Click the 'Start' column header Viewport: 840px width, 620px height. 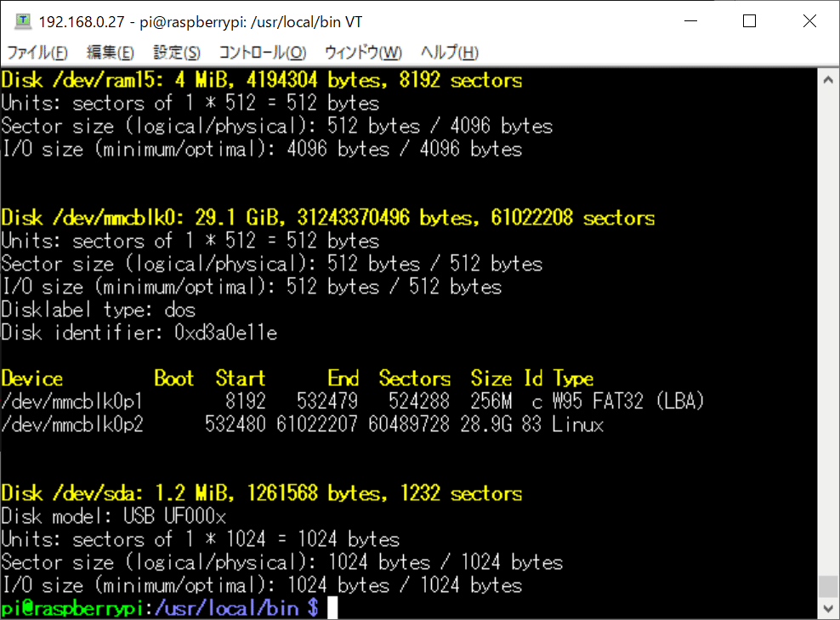point(241,378)
